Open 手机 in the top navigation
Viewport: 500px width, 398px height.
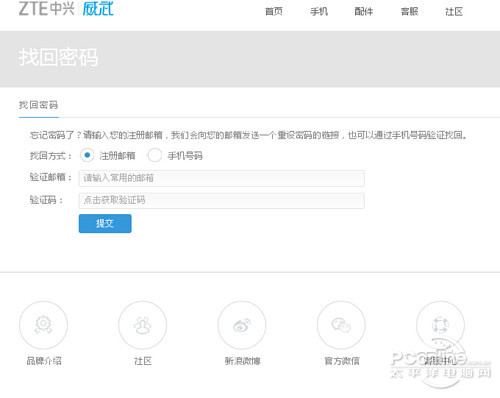click(x=319, y=12)
